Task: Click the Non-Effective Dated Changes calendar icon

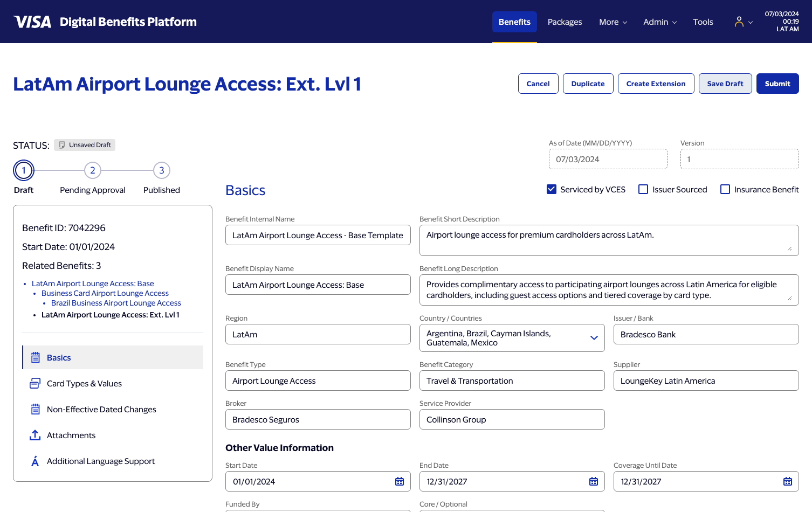Action: tap(35, 409)
